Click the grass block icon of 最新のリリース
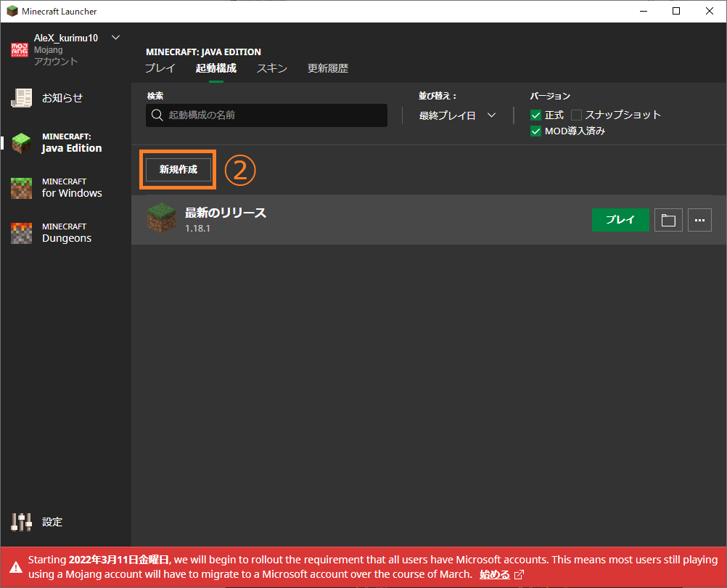Image resolution: width=727 pixels, height=588 pixels. click(x=161, y=217)
